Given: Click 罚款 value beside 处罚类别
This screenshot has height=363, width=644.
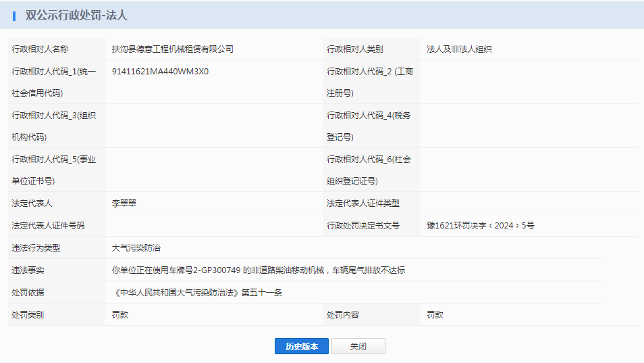Looking at the screenshot, I should coord(120,315).
